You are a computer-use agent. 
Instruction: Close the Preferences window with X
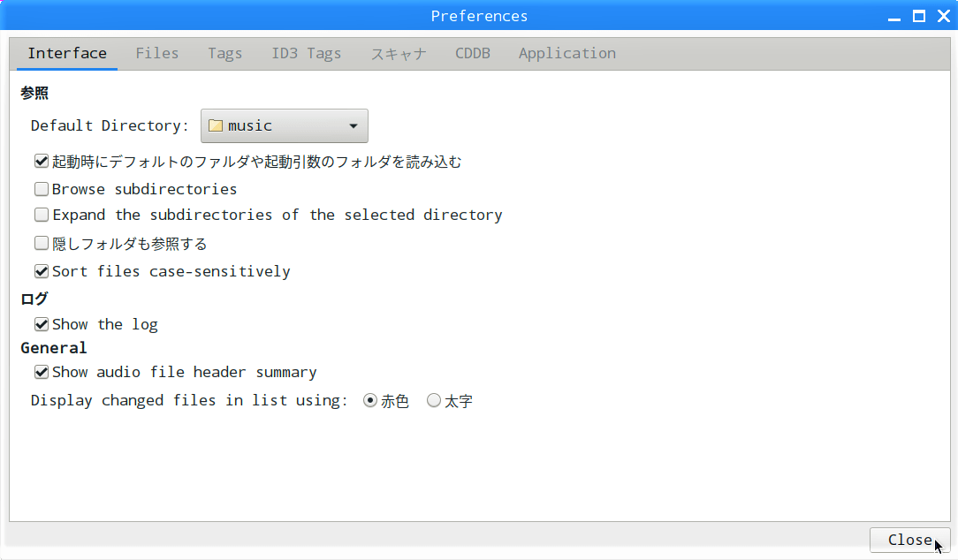pos(944,17)
